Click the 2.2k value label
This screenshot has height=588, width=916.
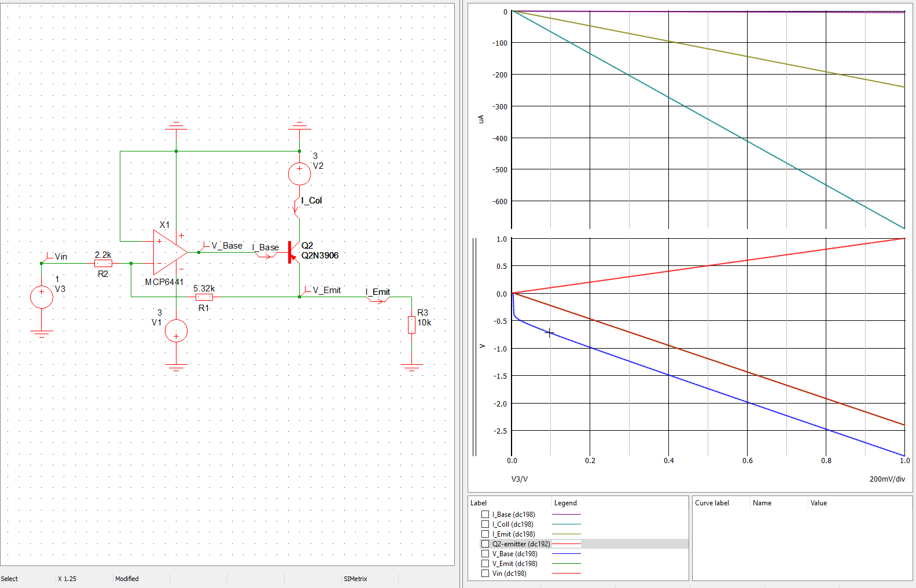[x=103, y=255]
